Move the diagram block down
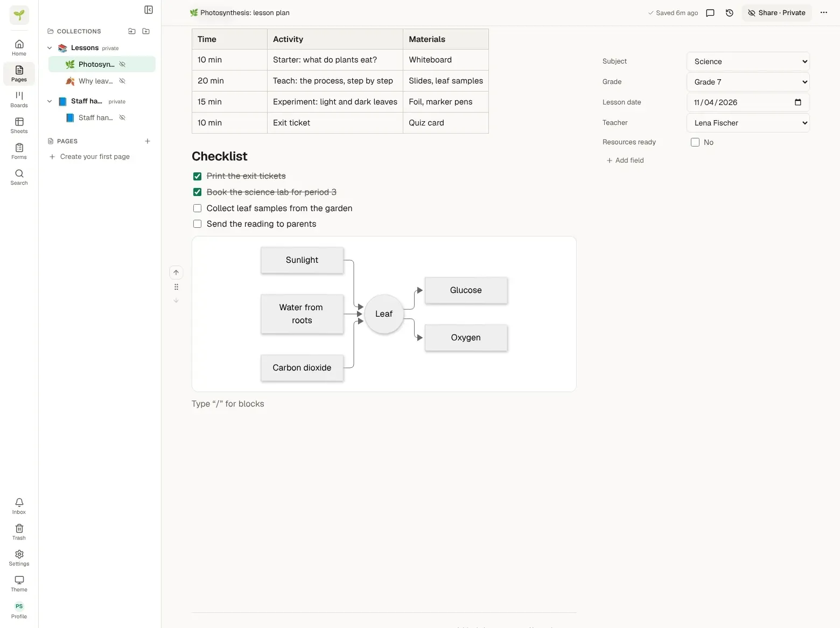The height and width of the screenshot is (628, 840). pos(176,301)
